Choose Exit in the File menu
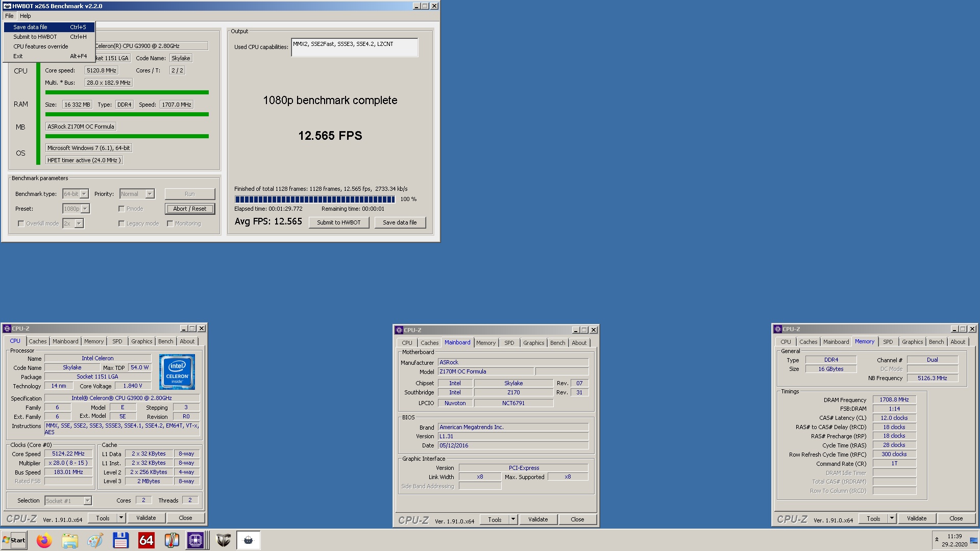The image size is (980, 551). [50, 56]
